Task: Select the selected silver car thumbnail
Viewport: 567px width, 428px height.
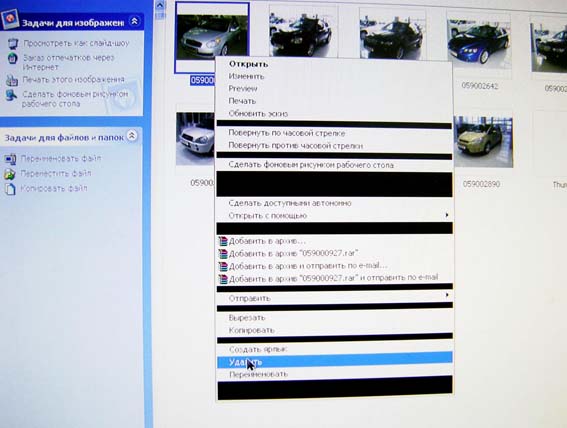Action: pos(212,38)
